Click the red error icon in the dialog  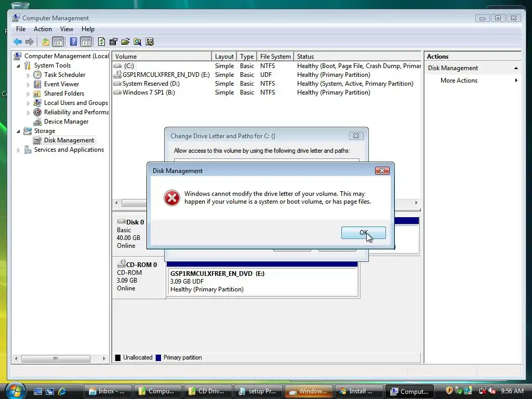click(172, 198)
